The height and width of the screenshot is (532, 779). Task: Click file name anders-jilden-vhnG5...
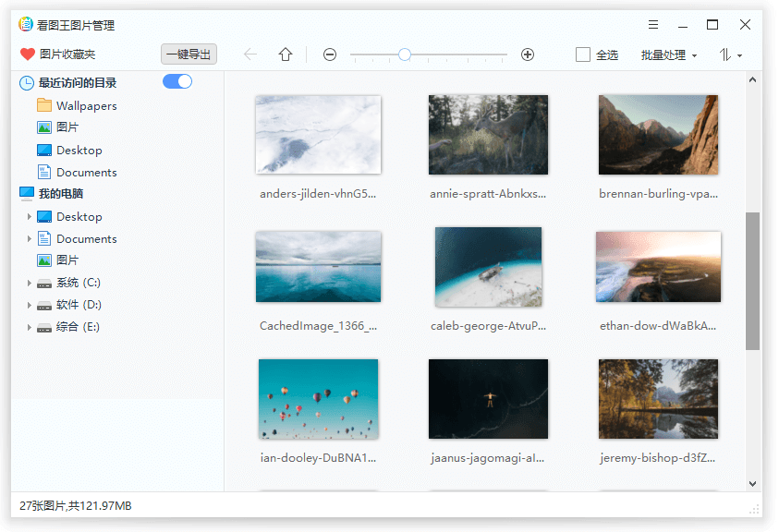318,194
